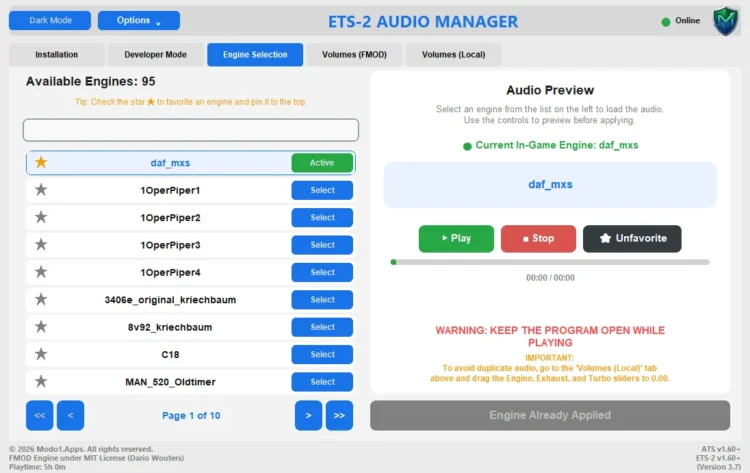Viewport: 750px width, 473px height.
Task: Open the Options dropdown menu
Action: click(x=139, y=21)
